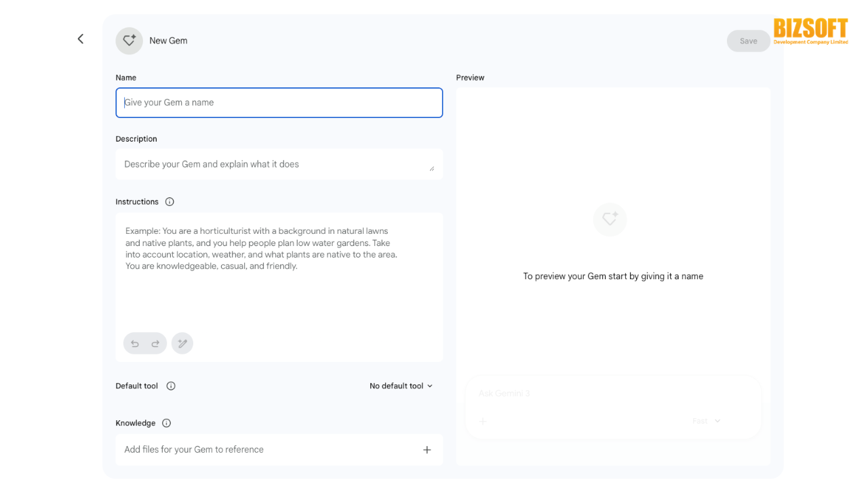Show the Default tool info icon
868x488 pixels.
click(x=171, y=386)
